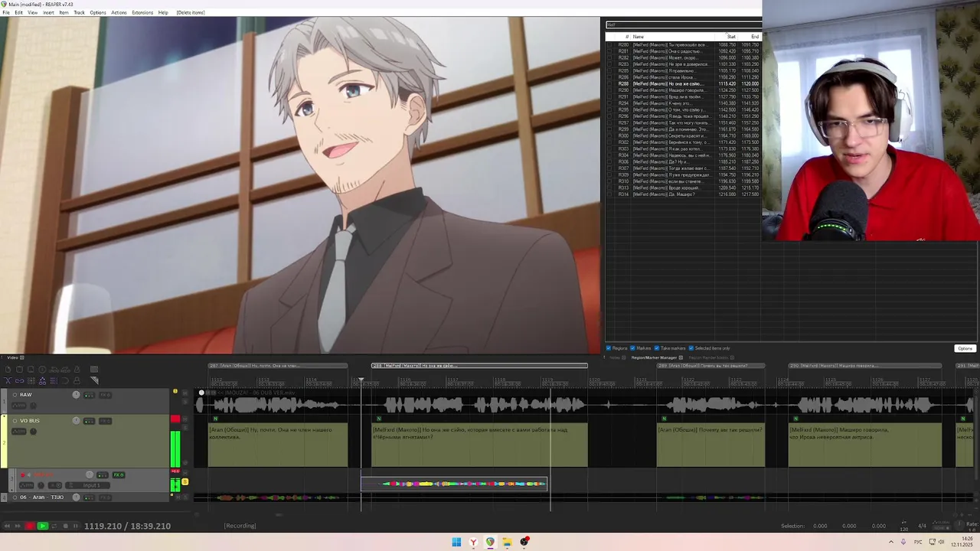Image resolution: width=980 pixels, height=551 pixels.
Task: Open the Edit menu
Action: pos(18,12)
